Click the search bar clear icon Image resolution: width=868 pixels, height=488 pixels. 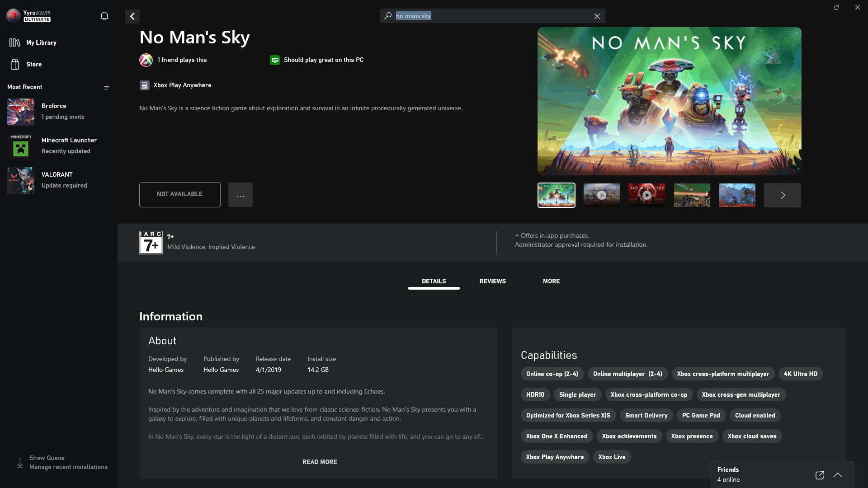[x=597, y=15]
